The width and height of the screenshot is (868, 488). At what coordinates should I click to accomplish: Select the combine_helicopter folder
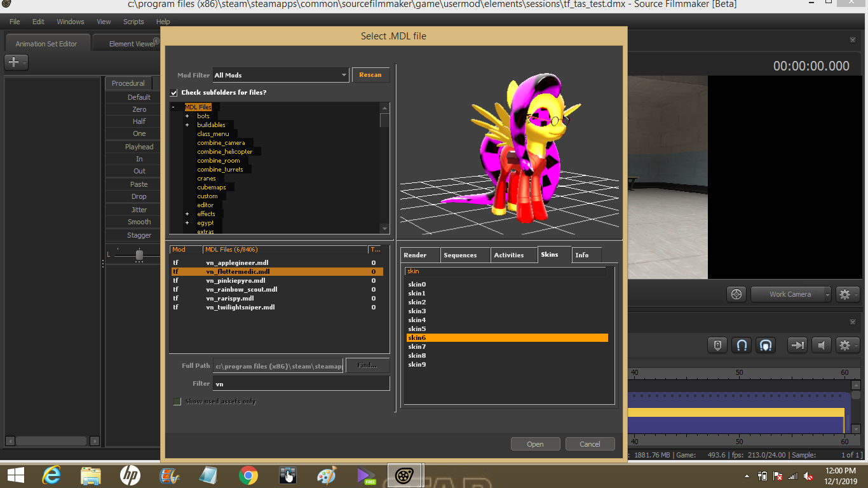(x=225, y=152)
